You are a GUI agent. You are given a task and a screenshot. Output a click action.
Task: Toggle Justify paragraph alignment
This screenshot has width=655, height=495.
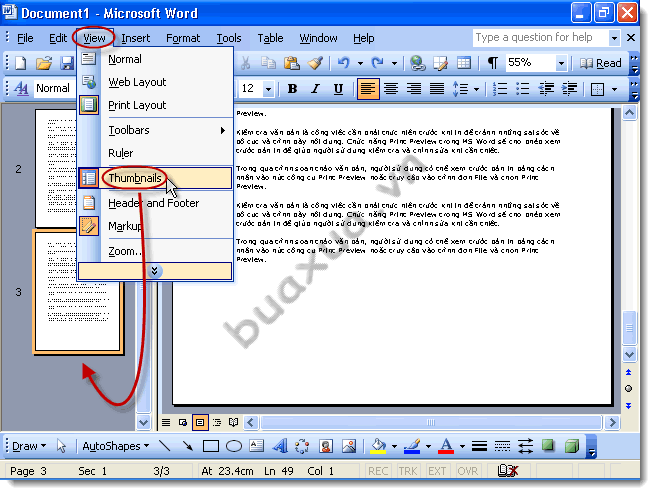tap(437, 89)
